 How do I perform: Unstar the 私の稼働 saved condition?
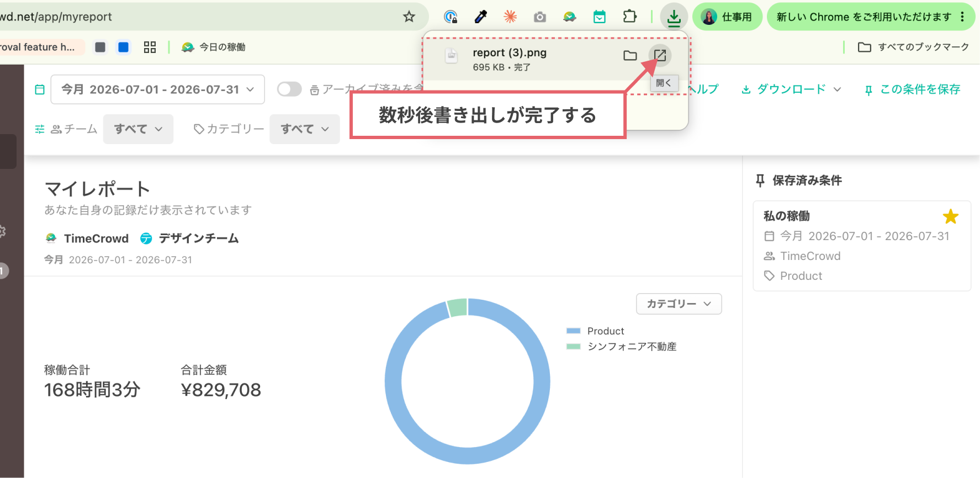950,216
